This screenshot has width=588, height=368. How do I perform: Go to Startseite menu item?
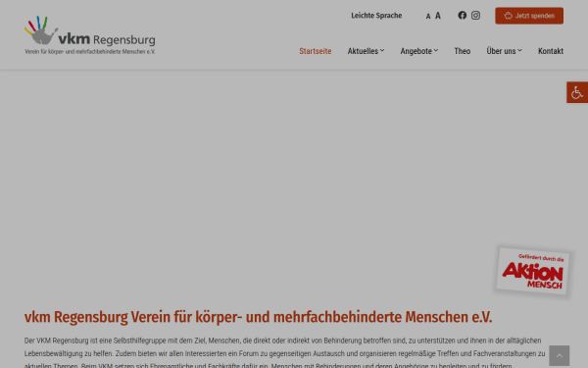[315, 51]
